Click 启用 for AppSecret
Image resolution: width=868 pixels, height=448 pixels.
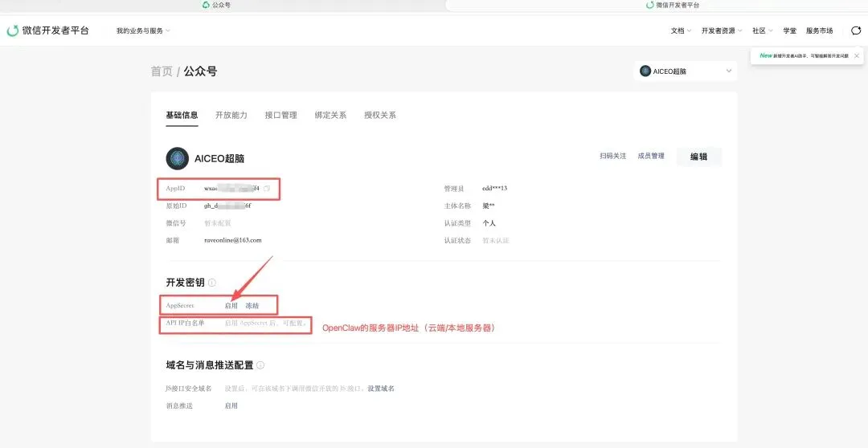[231, 306]
